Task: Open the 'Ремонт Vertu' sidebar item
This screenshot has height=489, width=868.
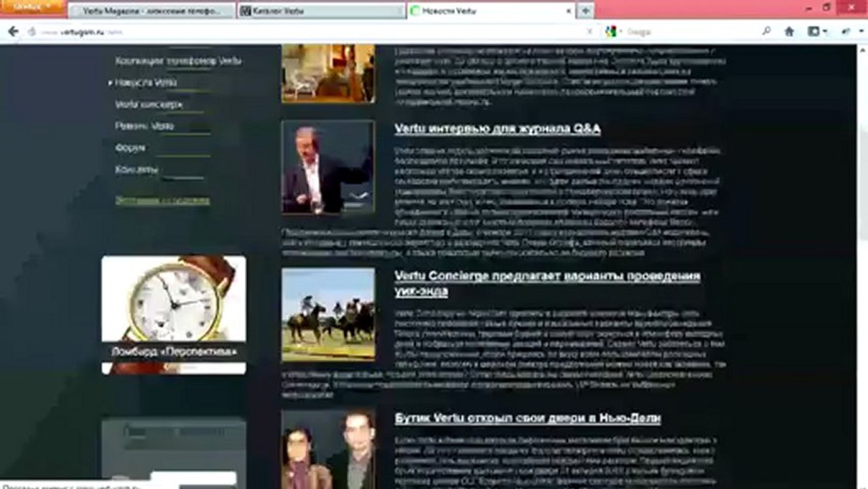Action: tap(145, 126)
